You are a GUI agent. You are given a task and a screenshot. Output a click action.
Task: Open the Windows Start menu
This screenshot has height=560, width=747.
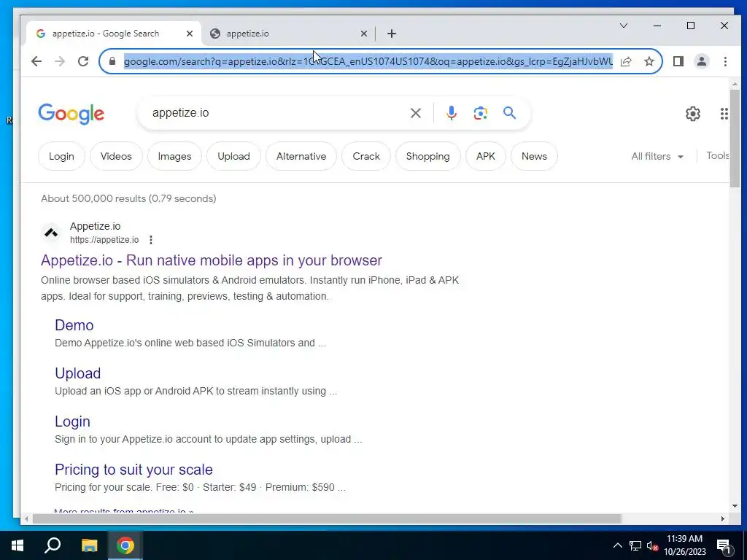pos(18,545)
